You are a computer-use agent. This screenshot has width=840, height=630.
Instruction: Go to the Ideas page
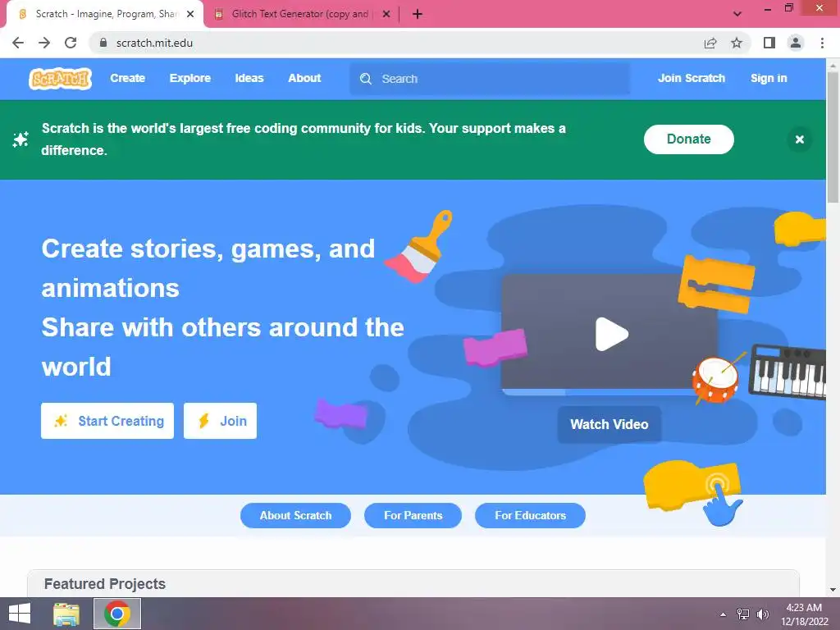coord(249,78)
